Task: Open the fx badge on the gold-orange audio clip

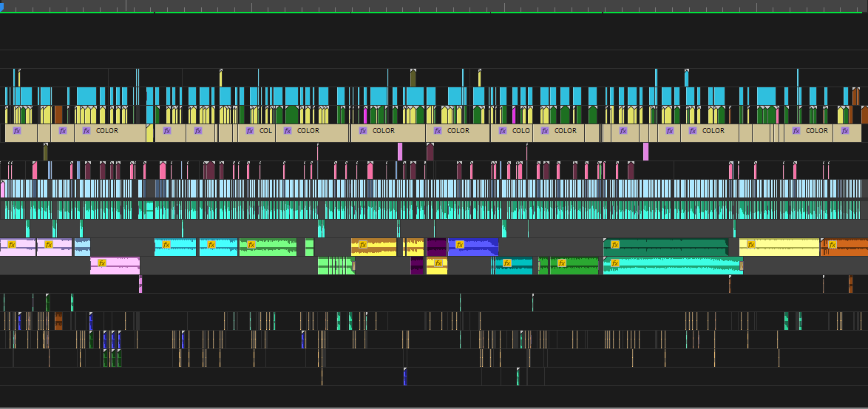Action: tap(363, 245)
